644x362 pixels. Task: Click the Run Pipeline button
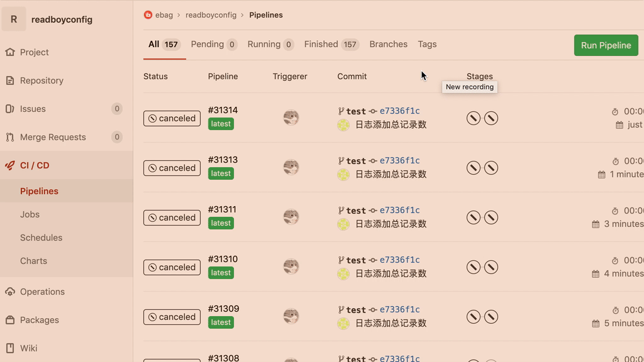[x=606, y=45]
